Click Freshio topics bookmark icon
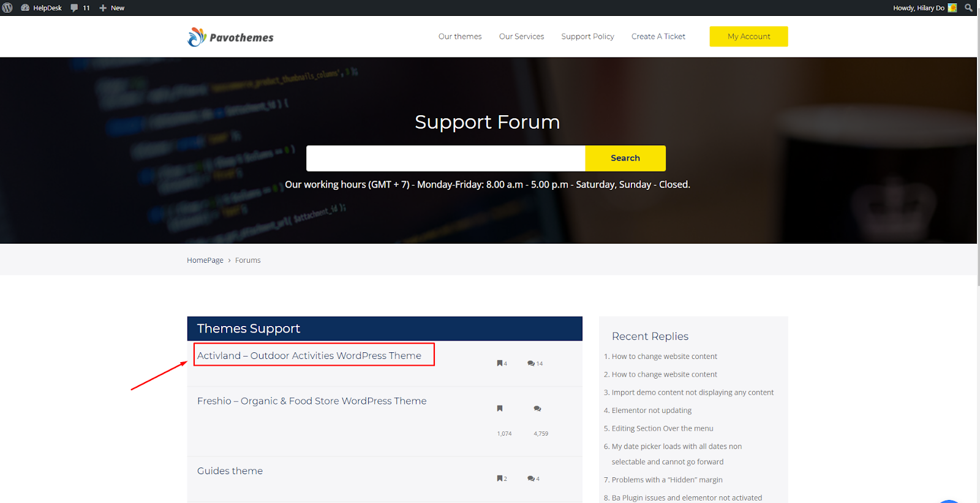Viewport: 980px width, 503px height. [500, 409]
